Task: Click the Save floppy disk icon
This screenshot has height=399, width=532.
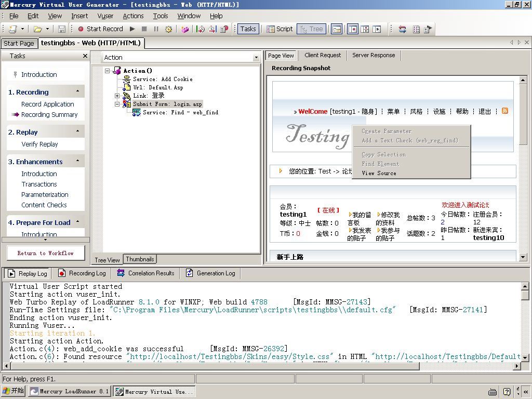Action: click(62, 29)
